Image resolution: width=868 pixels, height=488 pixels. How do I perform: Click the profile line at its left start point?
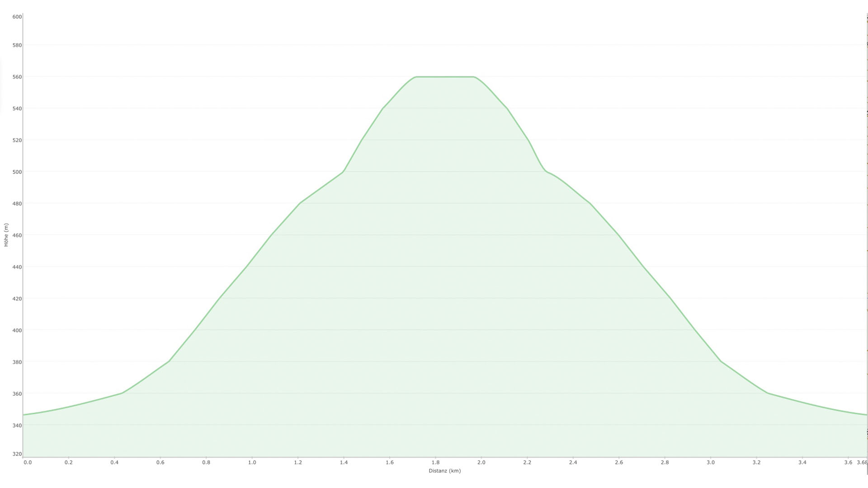24,415
